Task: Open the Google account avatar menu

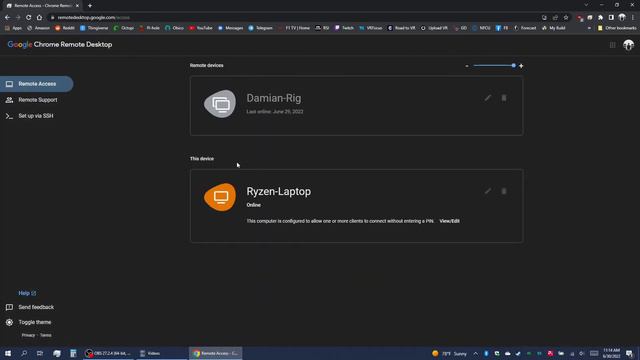Action: (x=629, y=45)
